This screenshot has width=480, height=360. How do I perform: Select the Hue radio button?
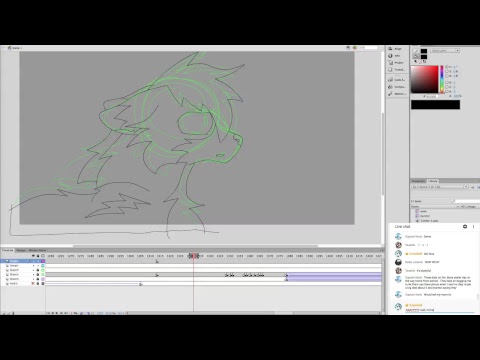point(447,67)
